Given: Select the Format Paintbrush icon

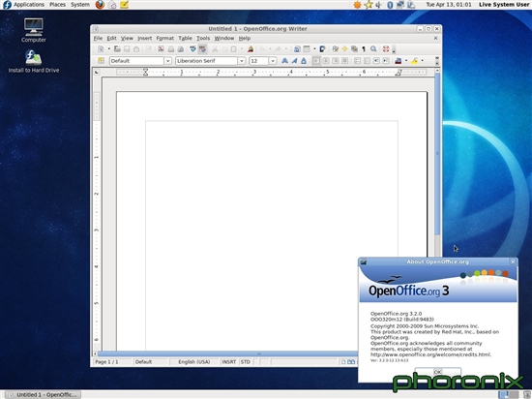Looking at the screenshot, I should point(251,49).
